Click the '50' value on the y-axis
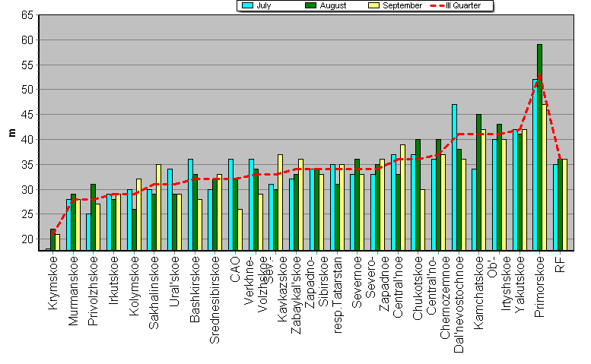Image resolution: width=591 pixels, height=364 pixels. tap(27, 90)
